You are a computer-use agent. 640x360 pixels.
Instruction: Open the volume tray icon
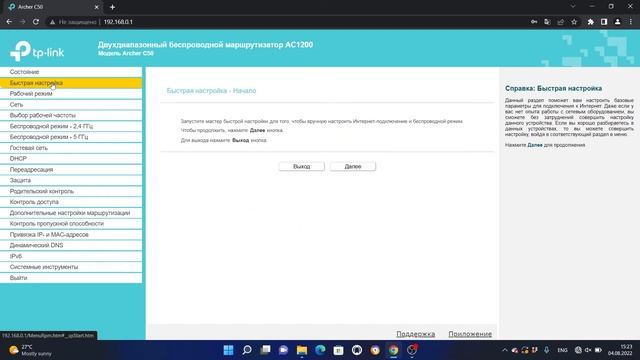[588, 350]
